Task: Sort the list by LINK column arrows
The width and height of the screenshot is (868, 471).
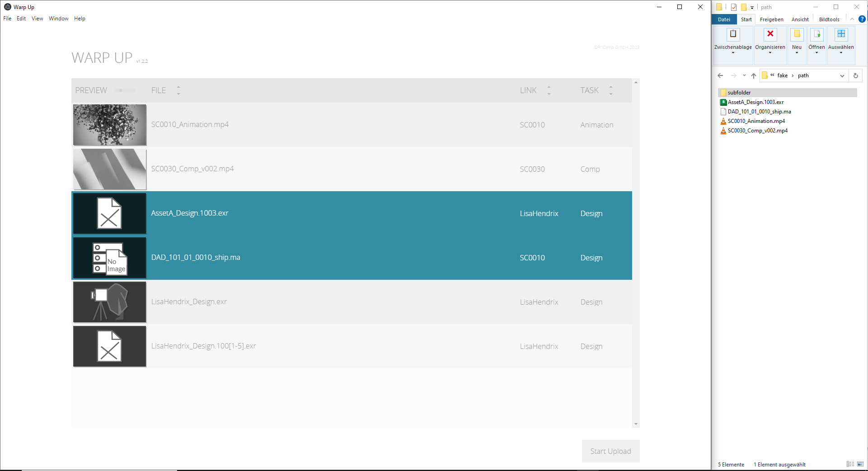Action: (x=549, y=90)
